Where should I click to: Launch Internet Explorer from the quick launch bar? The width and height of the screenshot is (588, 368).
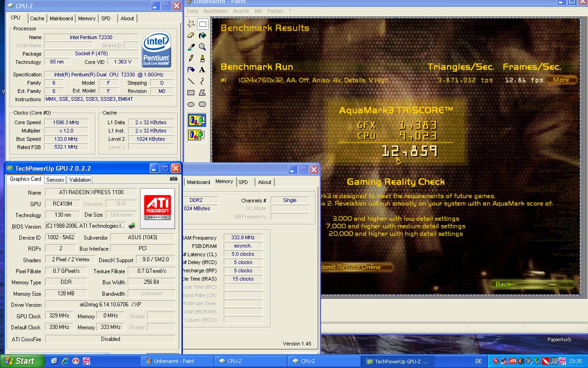coord(65,361)
